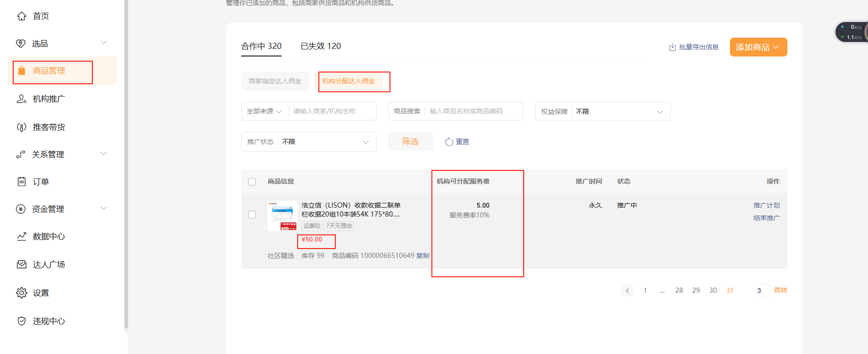Click the 达人广场 envelope icon
Image resolution: width=868 pixels, height=354 pixels.
pos(22,265)
